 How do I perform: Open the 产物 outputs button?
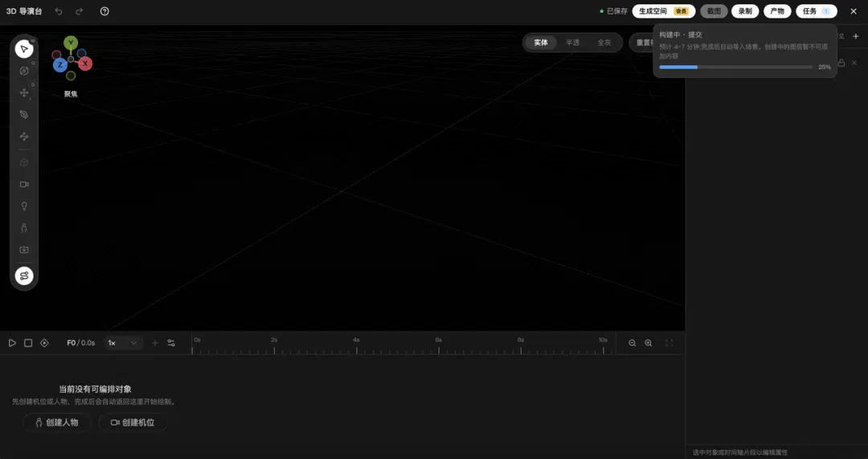pos(777,11)
